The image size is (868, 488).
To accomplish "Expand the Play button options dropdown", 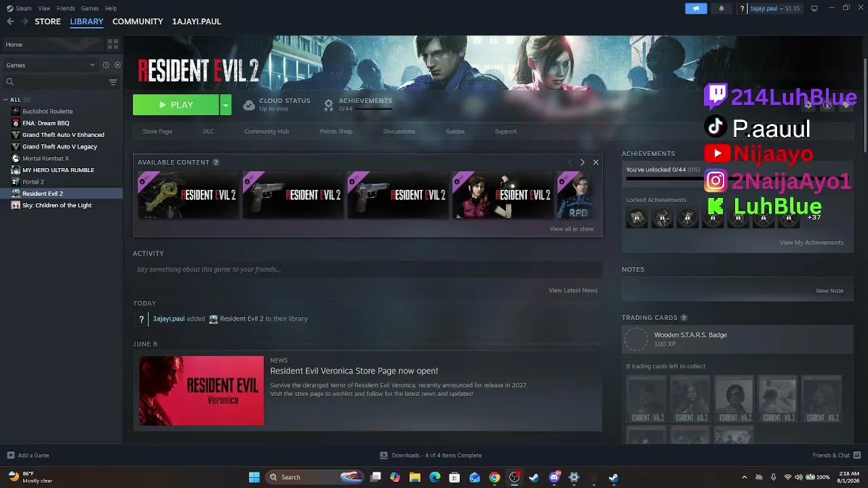I will tap(226, 105).
